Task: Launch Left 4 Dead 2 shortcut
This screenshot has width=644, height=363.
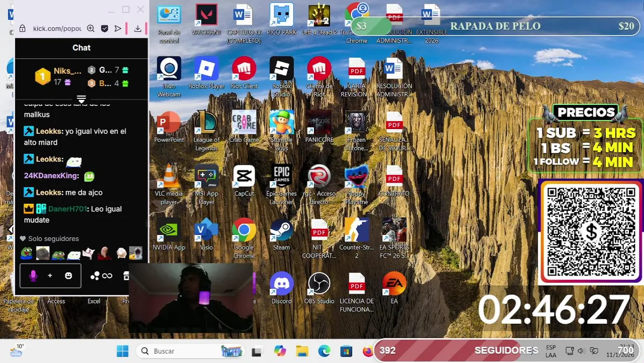Action: pyautogui.click(x=319, y=20)
